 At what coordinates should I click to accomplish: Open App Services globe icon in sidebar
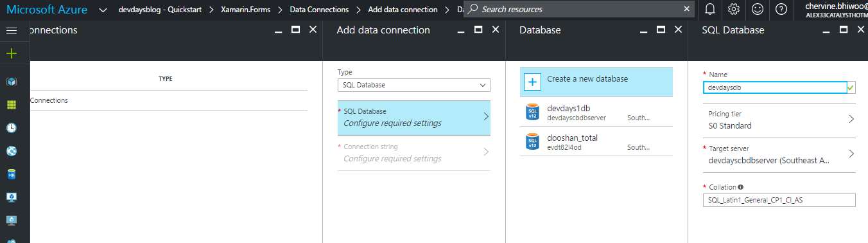[x=11, y=151]
